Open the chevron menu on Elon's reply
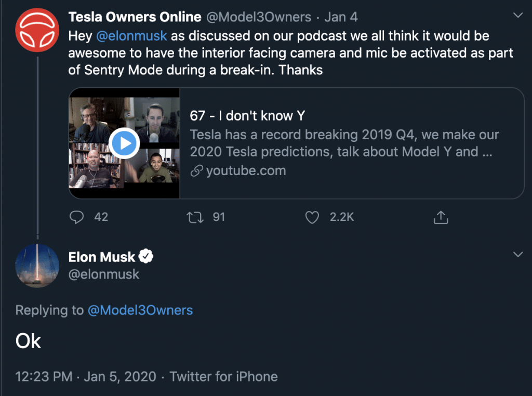Viewport: 532px width, 396px height. coord(517,254)
